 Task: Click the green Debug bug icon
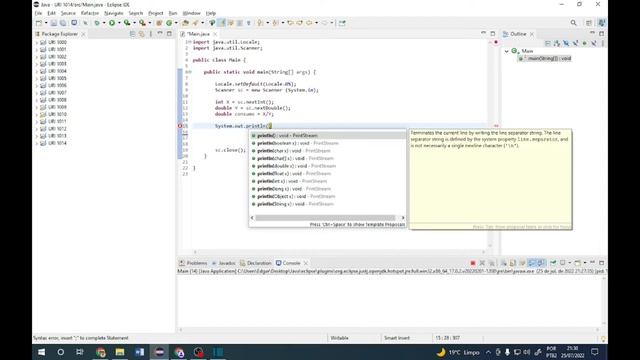pos(97,23)
